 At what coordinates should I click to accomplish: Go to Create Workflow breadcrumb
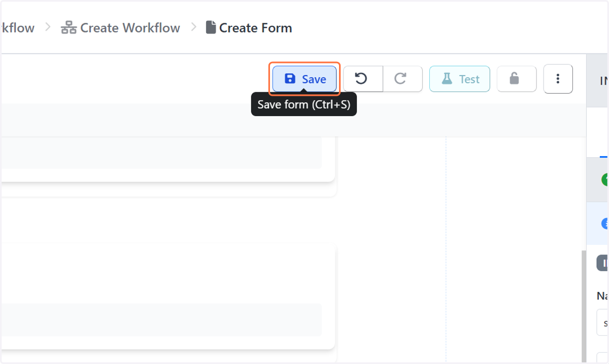pos(120,28)
